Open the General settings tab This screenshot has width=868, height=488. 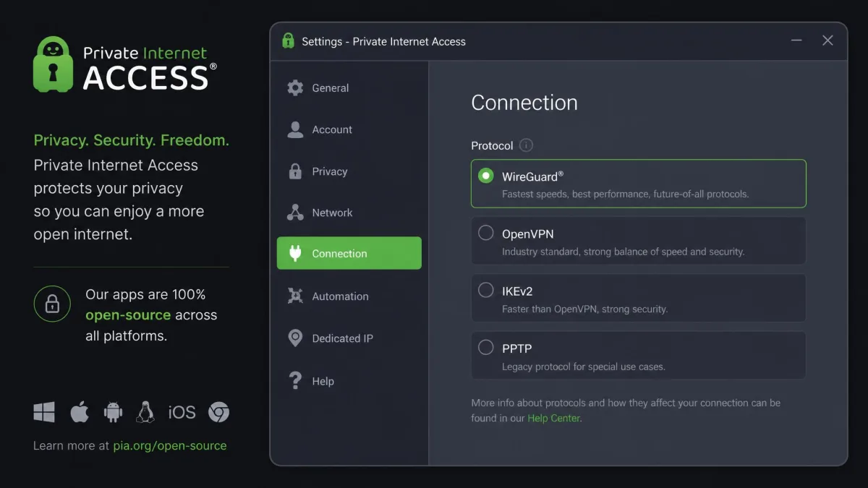(349, 88)
